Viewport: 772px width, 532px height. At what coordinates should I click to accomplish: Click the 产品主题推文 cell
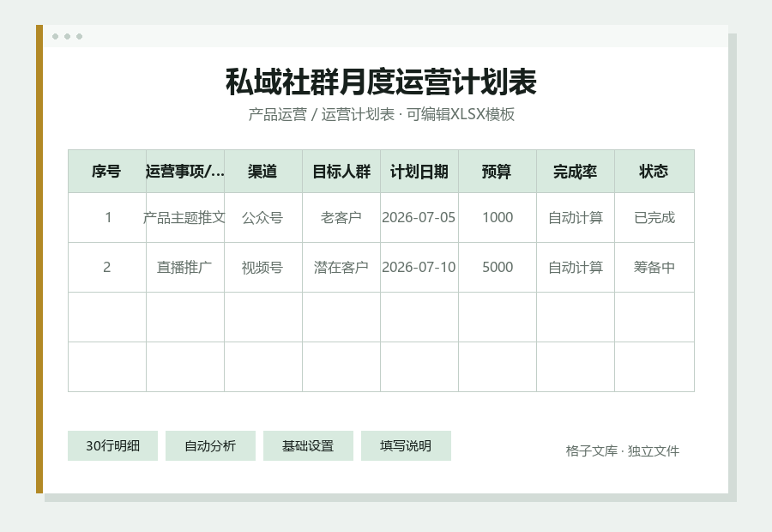(185, 218)
